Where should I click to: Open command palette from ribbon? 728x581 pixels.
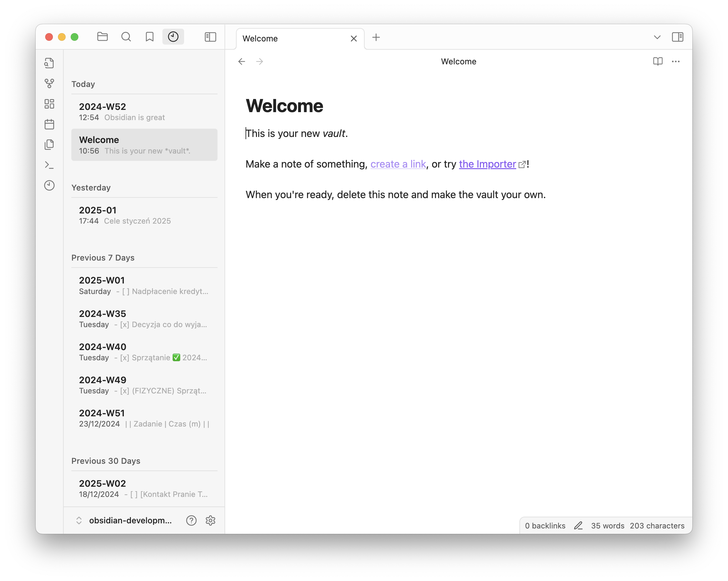49,165
